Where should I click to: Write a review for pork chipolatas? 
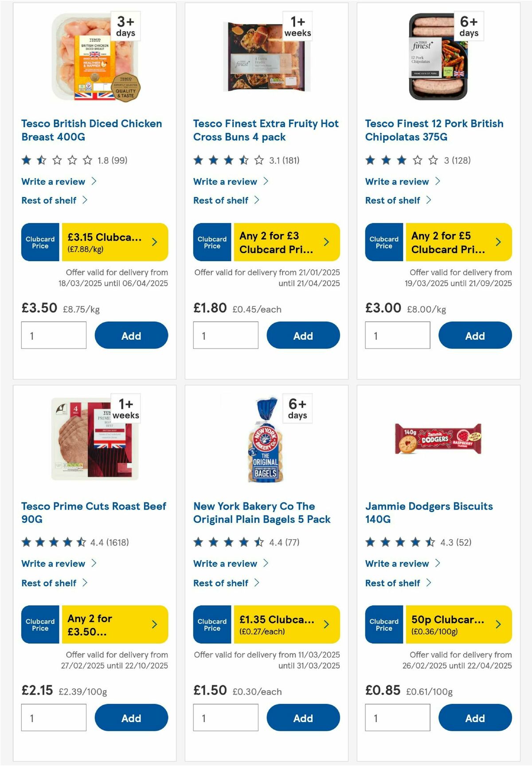tap(397, 181)
